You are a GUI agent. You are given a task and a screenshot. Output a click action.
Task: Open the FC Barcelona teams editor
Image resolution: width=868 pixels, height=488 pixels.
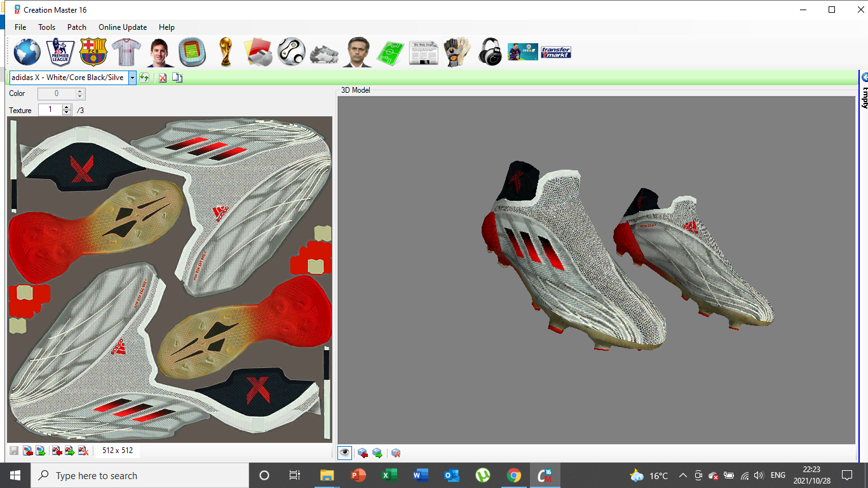pos(93,52)
